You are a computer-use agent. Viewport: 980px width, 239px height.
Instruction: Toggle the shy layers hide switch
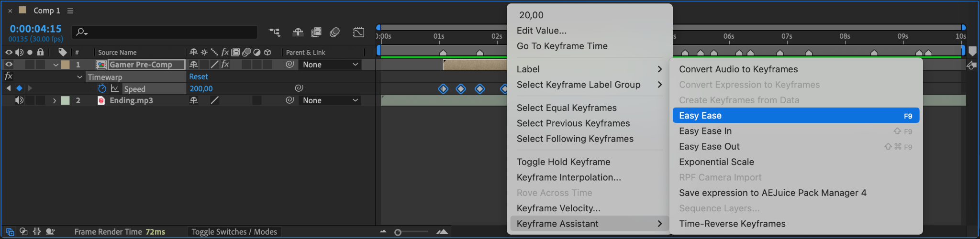point(298,32)
